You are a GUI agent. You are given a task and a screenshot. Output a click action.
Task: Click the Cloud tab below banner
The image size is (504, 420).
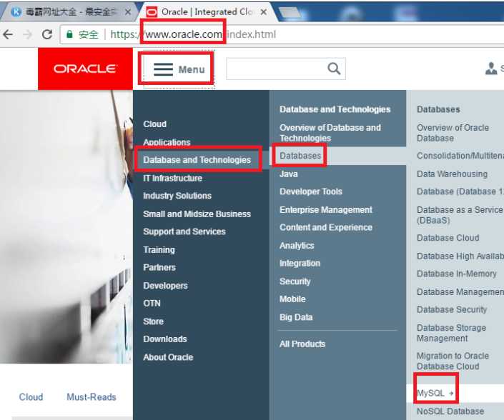[x=31, y=397]
